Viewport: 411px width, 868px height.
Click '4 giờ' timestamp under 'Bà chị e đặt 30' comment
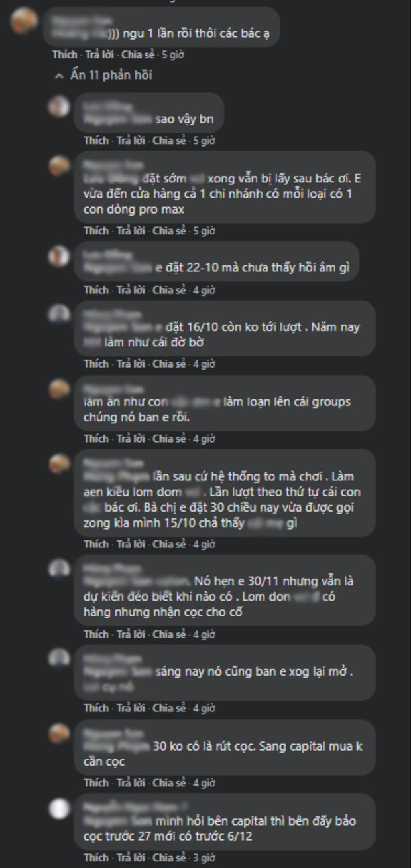[x=204, y=544]
